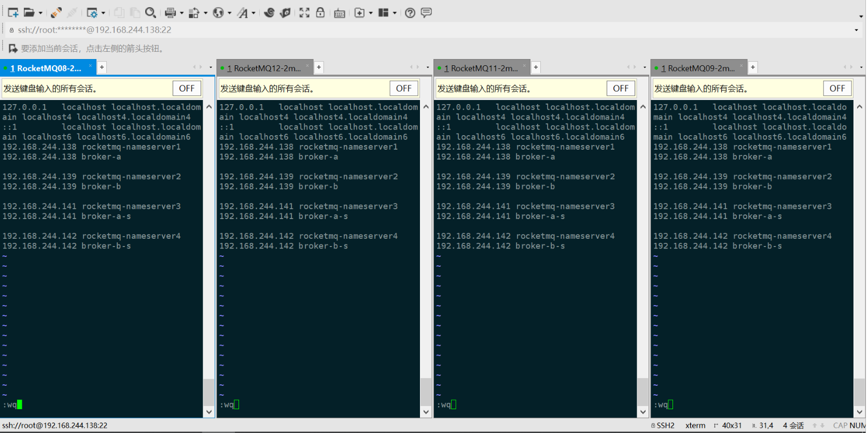Expand the Open Session dropdown arrow
Screen dimensions: 868x433
point(40,13)
